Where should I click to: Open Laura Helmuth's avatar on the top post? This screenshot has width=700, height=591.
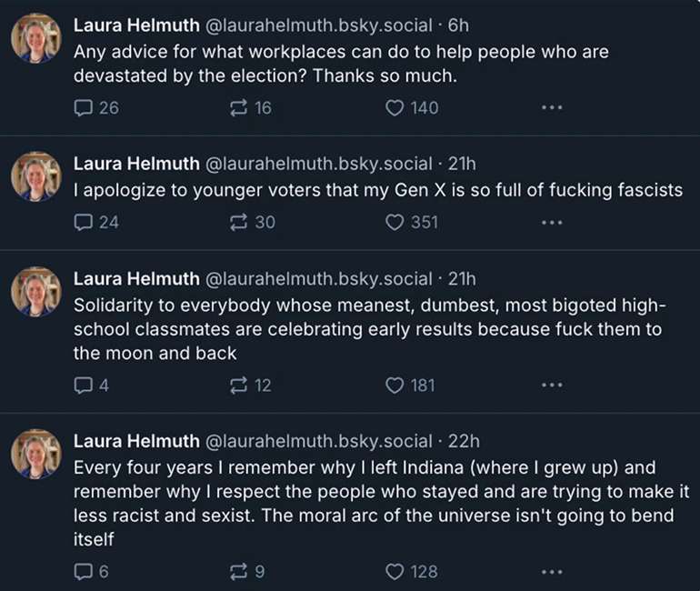coord(35,40)
